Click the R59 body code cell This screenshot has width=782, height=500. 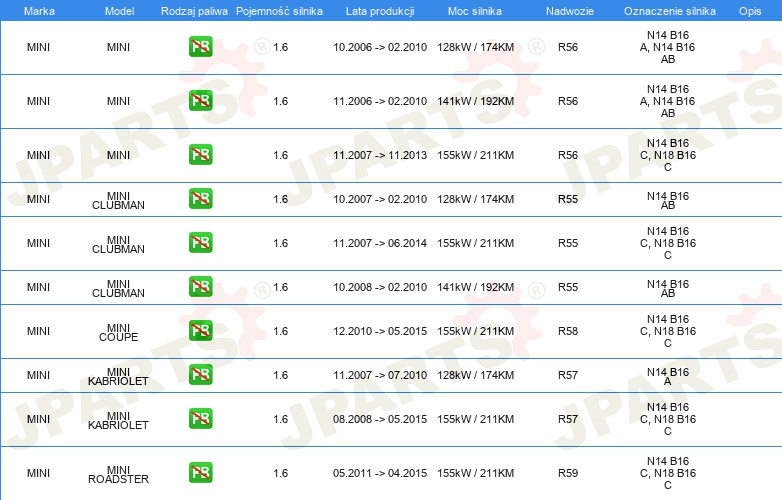pos(567,473)
